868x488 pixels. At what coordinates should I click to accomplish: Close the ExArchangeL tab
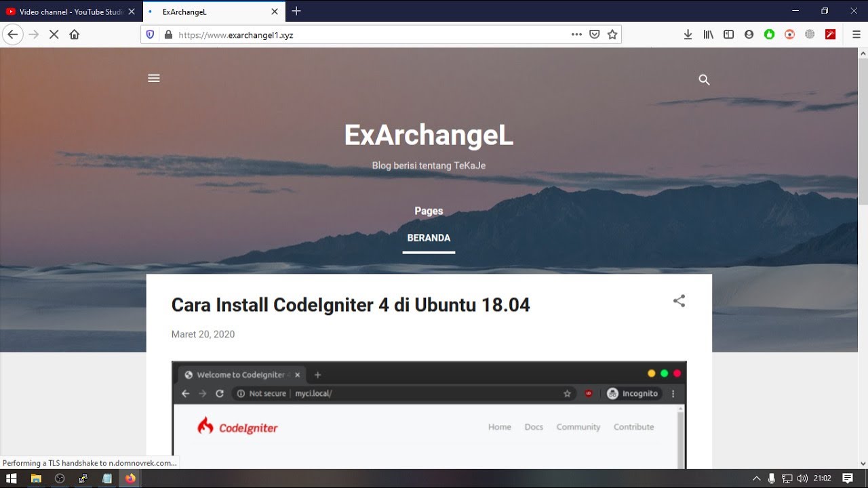[x=275, y=12]
